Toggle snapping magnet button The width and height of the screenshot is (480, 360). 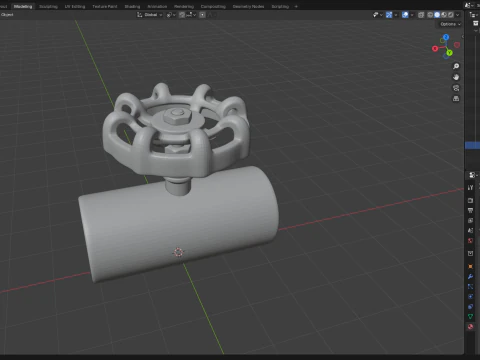(x=182, y=15)
